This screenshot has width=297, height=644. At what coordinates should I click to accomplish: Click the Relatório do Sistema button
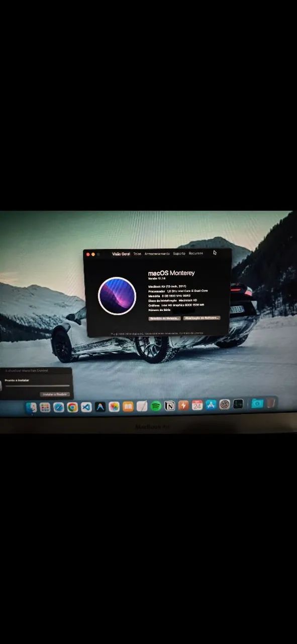coord(164,318)
